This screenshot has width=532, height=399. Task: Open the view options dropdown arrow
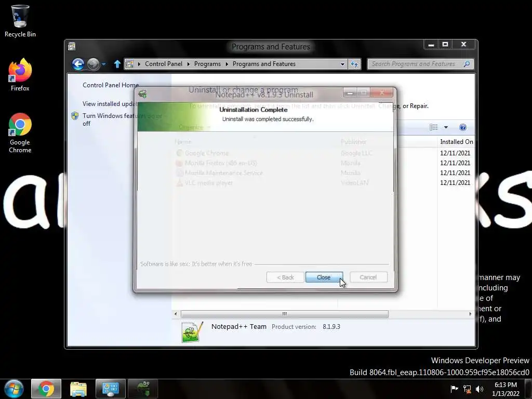click(x=446, y=127)
